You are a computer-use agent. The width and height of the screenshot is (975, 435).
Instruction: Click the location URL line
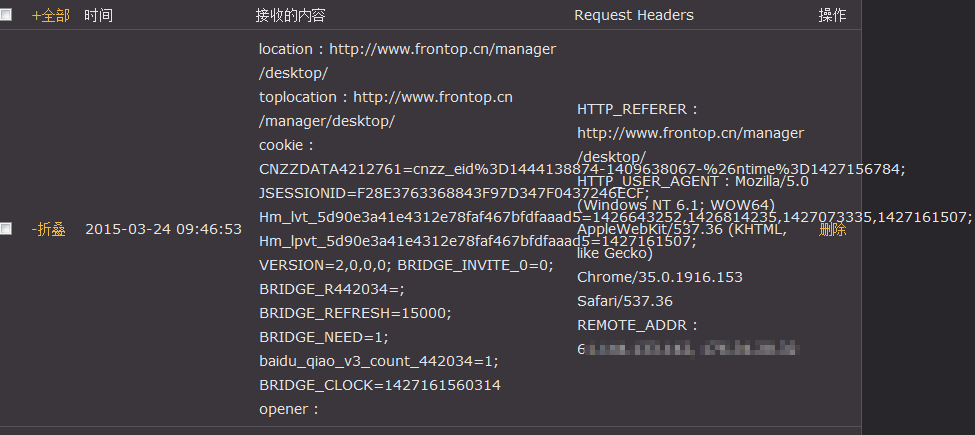pos(407,61)
